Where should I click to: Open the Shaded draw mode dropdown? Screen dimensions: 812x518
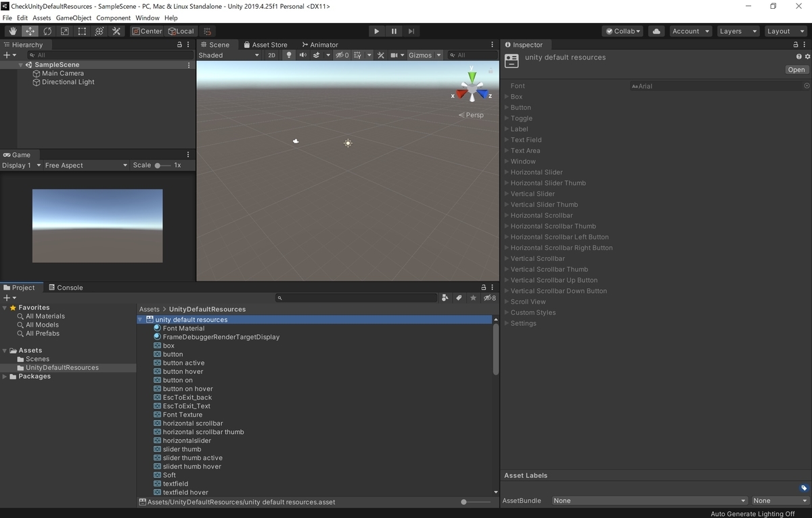pos(229,55)
